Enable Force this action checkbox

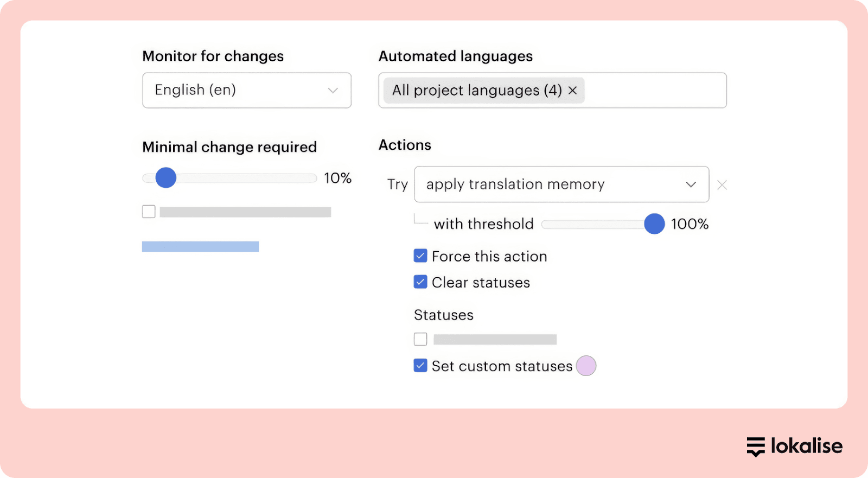[420, 256]
